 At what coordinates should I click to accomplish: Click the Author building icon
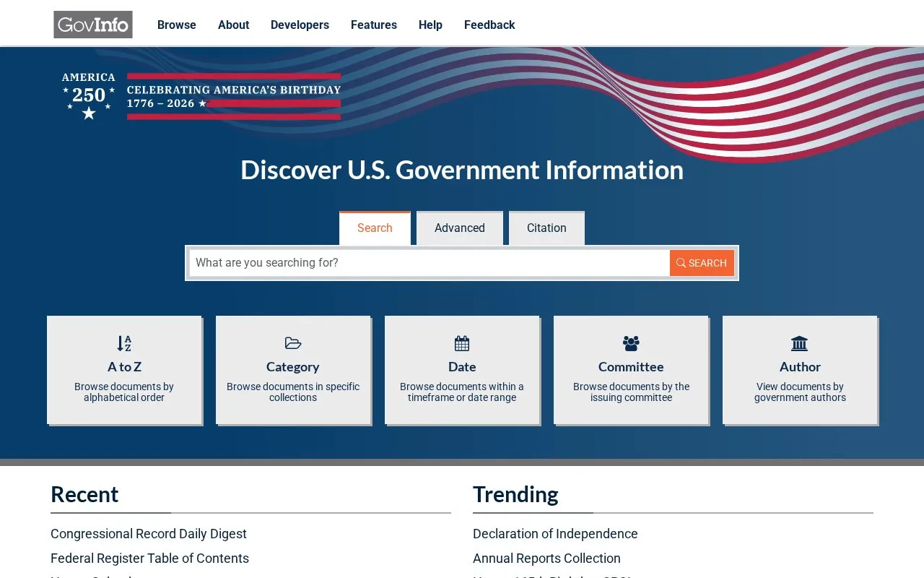pos(800,343)
